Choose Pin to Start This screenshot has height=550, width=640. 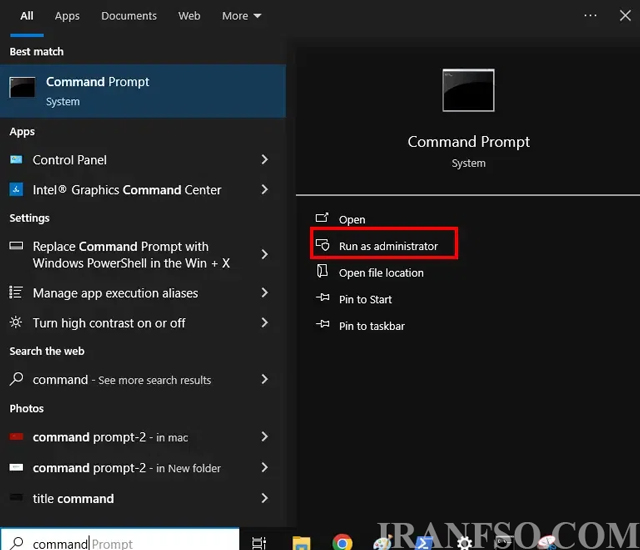[x=365, y=299]
